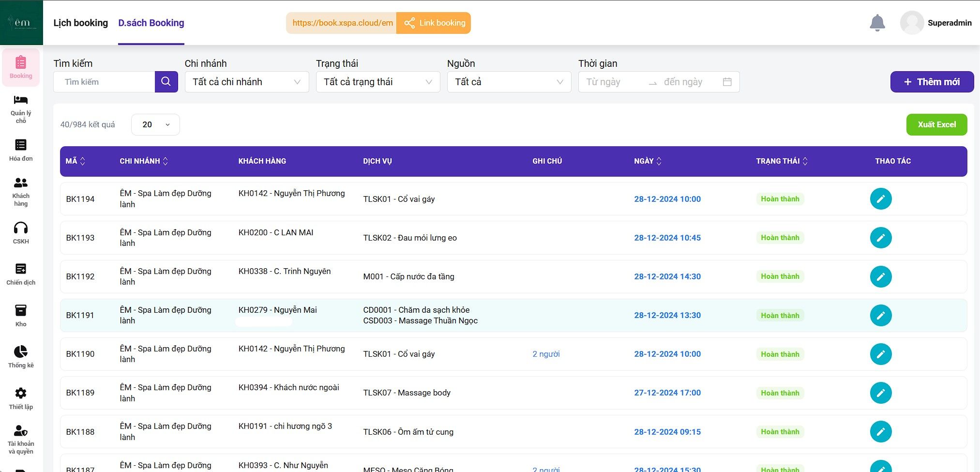Screen dimensions: 980x472
Task: Click KHÁCH HÀNG column header
Action: point(262,161)
